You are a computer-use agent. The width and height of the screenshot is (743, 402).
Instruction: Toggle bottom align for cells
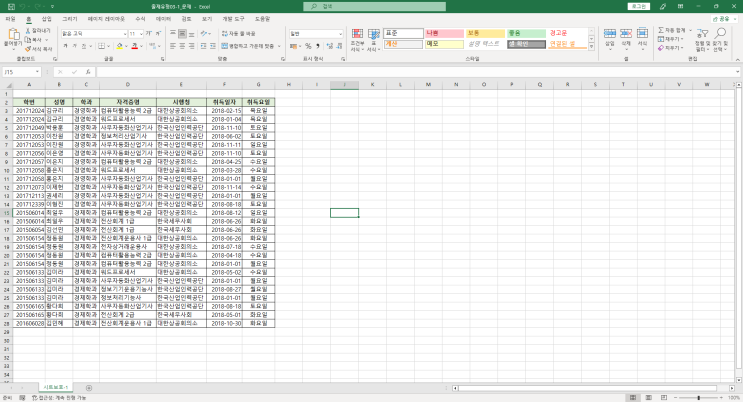pyautogui.click(x=191, y=34)
